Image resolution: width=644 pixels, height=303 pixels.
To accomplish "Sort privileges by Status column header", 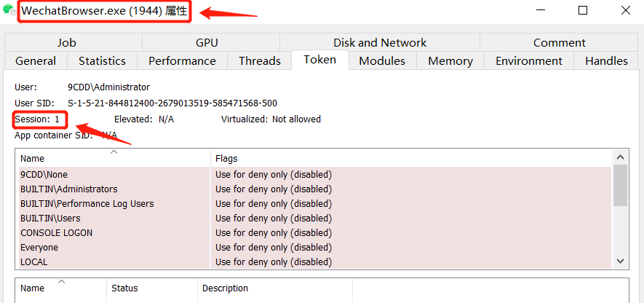I will tap(152, 288).
